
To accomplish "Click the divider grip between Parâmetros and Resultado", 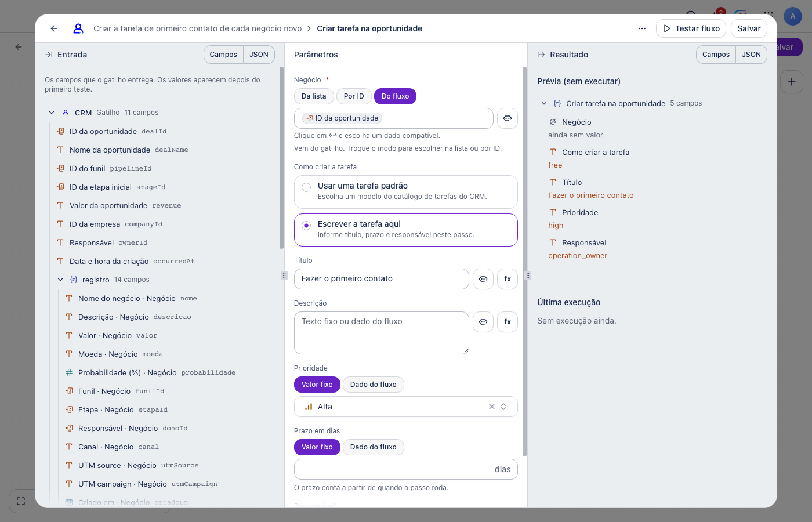I will coord(528,275).
